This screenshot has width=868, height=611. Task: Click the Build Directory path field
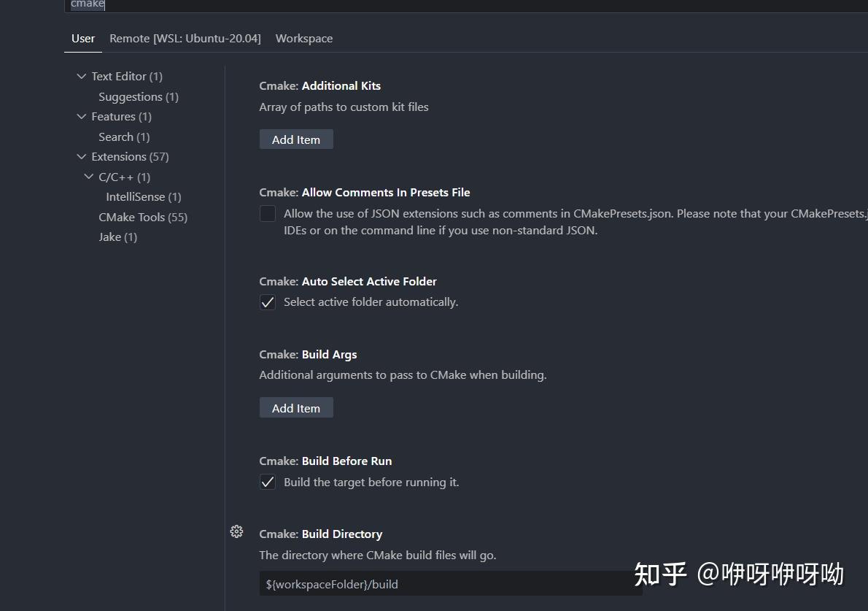[x=450, y=584]
